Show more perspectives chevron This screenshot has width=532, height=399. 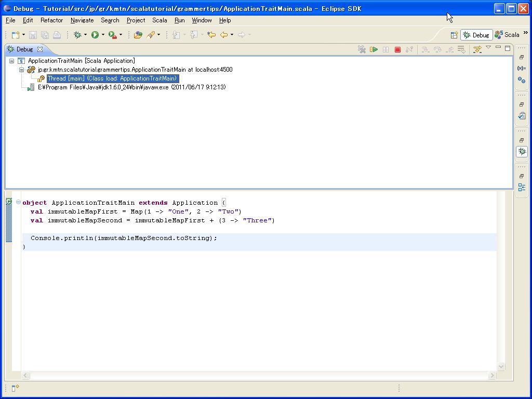point(526,33)
